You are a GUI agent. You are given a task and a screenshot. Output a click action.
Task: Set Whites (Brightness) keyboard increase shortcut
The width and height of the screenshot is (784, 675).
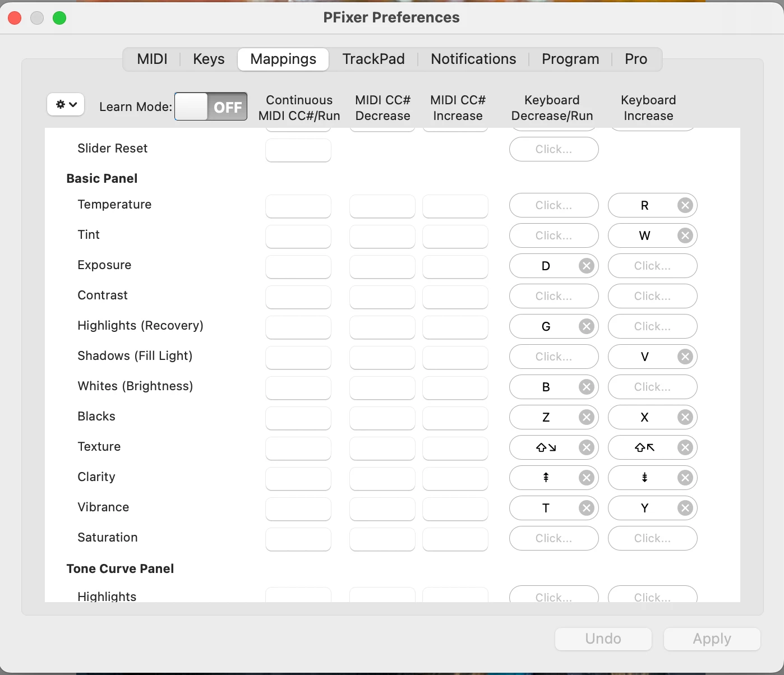point(653,387)
